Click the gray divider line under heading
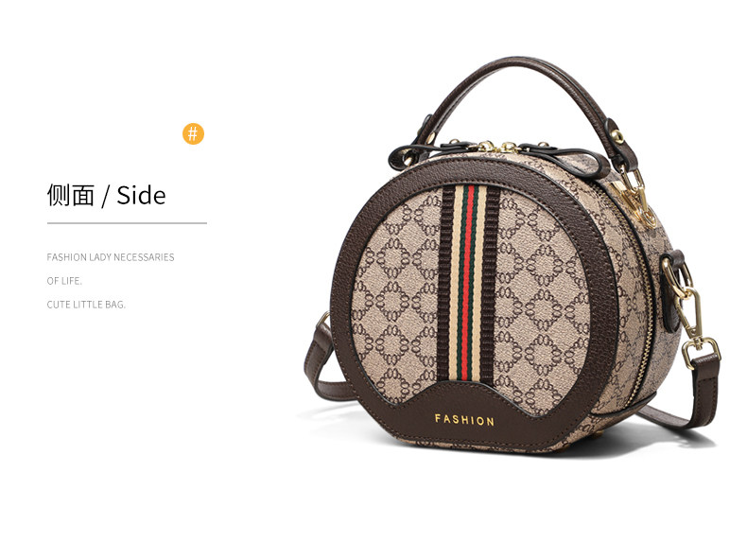The image size is (747, 560). point(127,222)
